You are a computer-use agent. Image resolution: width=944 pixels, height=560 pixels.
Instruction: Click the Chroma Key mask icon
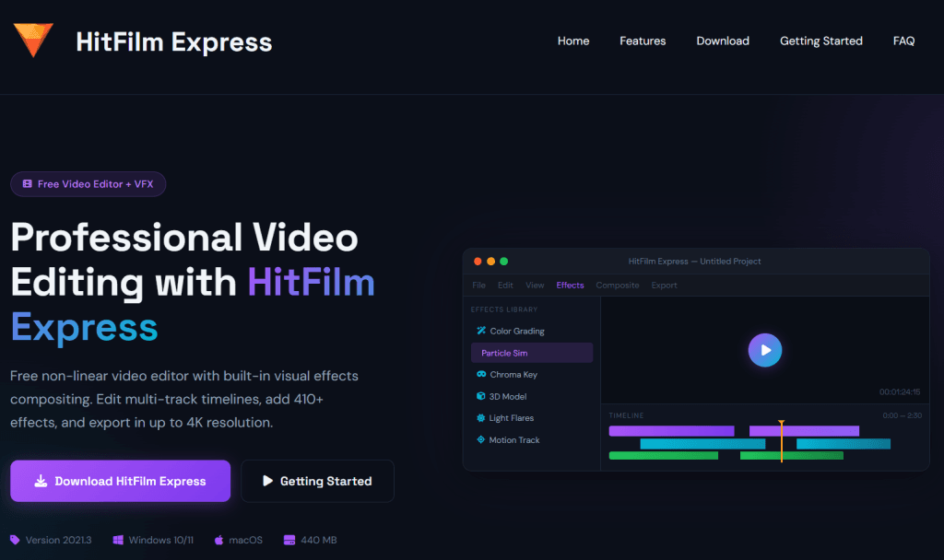(x=481, y=374)
